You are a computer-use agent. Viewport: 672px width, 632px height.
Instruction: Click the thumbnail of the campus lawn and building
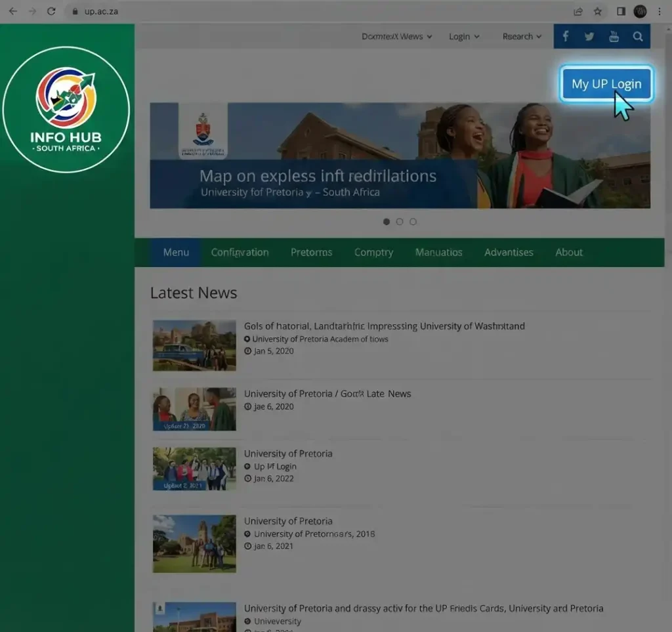194,544
